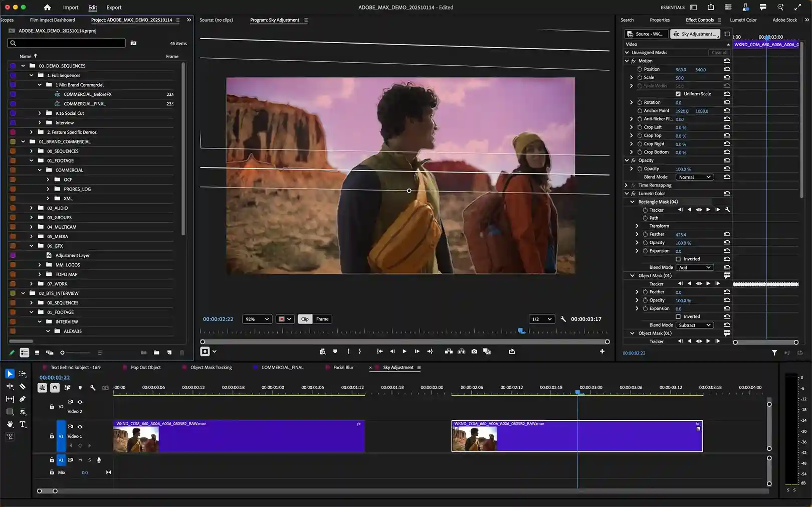Select the Hand tool
812x507 pixels.
coord(10,424)
